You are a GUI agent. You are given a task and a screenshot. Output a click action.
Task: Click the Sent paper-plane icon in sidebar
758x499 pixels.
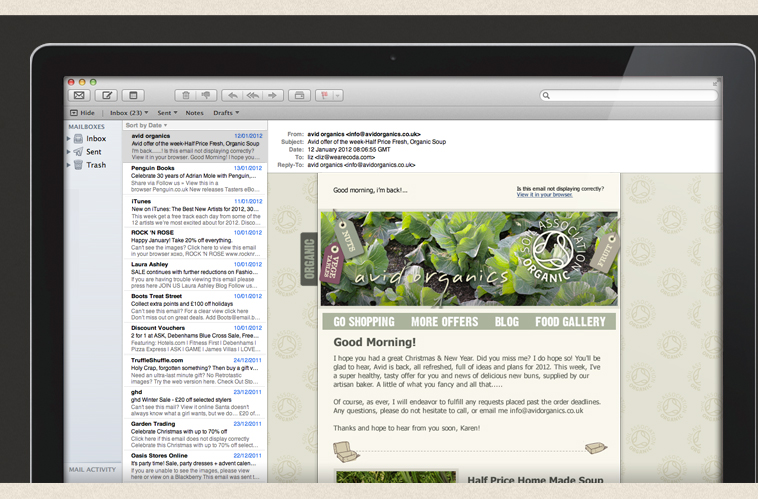[x=78, y=152]
